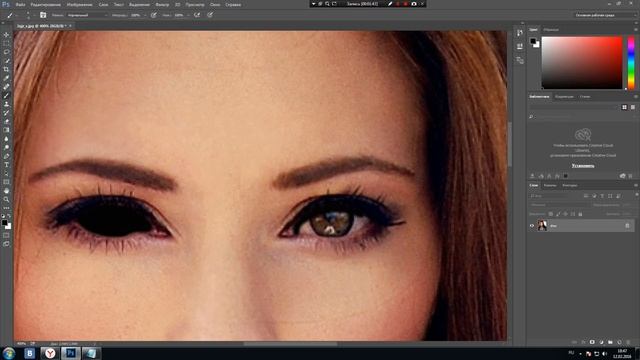Open Yandex browser from the taskbar
This screenshot has height=360, width=640.
pyautogui.click(x=50, y=353)
